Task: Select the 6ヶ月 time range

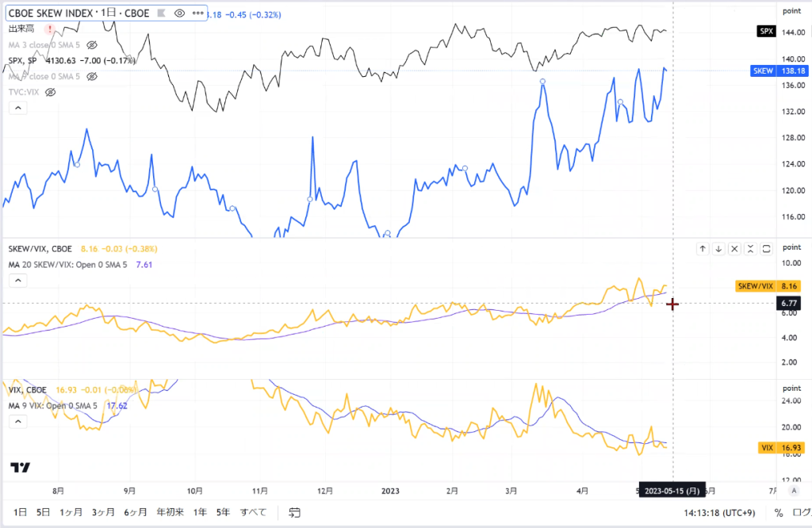Action: (x=135, y=512)
